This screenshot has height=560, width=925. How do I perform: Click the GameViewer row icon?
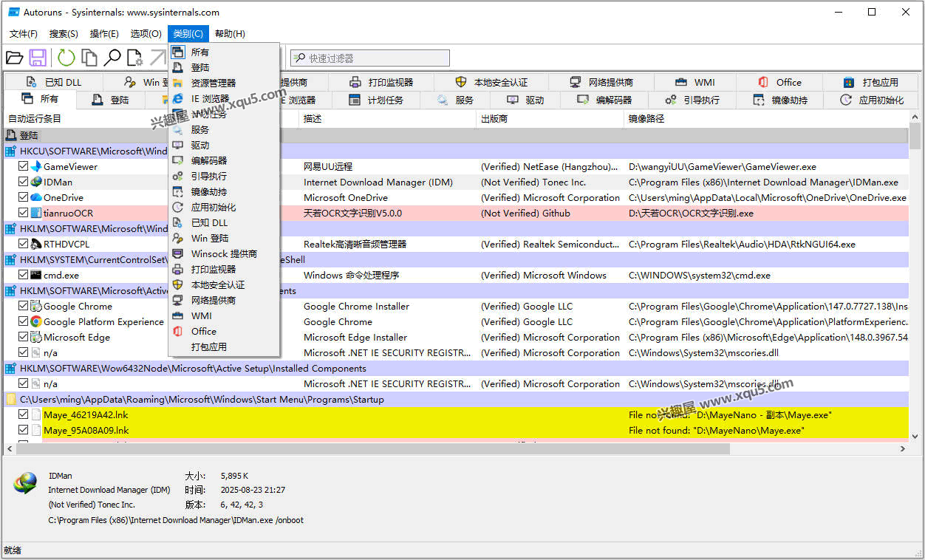35,167
